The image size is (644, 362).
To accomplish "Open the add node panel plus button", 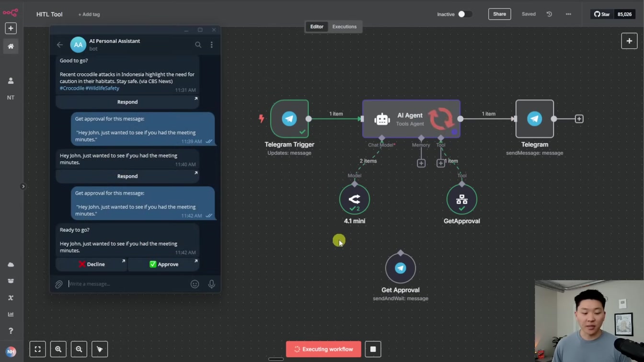I will tap(629, 41).
